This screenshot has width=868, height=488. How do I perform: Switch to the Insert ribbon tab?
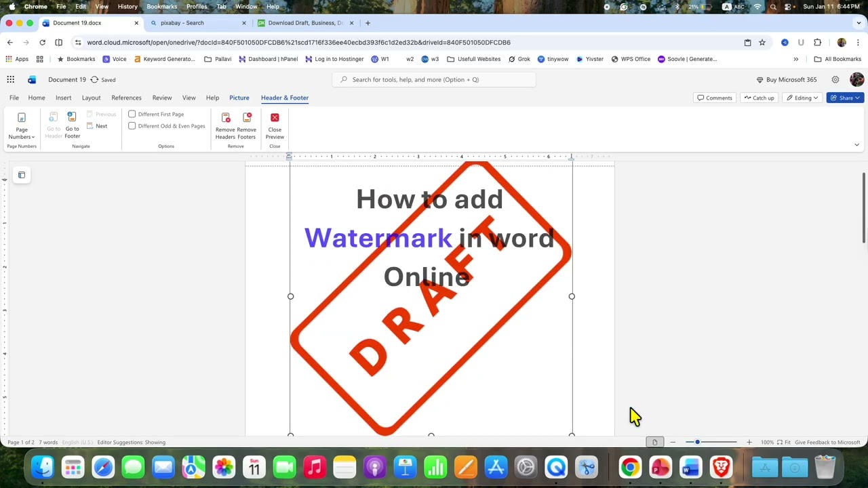(63, 98)
